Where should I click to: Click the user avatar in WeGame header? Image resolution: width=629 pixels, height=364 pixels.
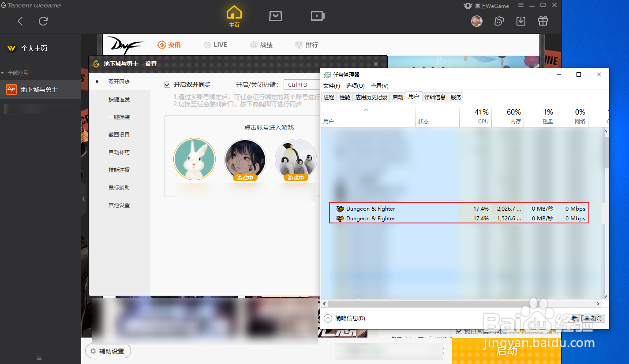(477, 21)
